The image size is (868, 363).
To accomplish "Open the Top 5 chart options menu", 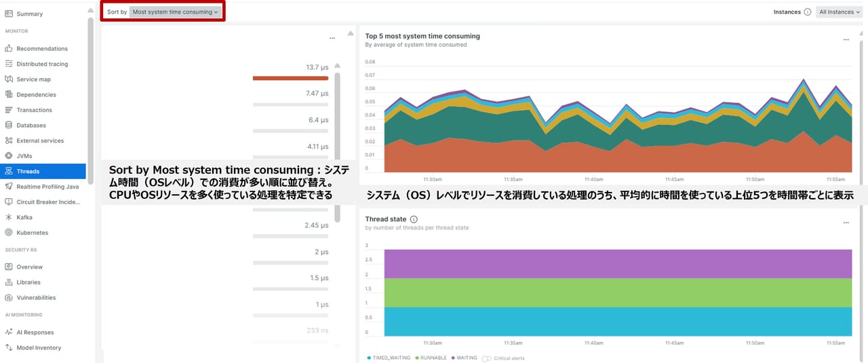I will [846, 40].
